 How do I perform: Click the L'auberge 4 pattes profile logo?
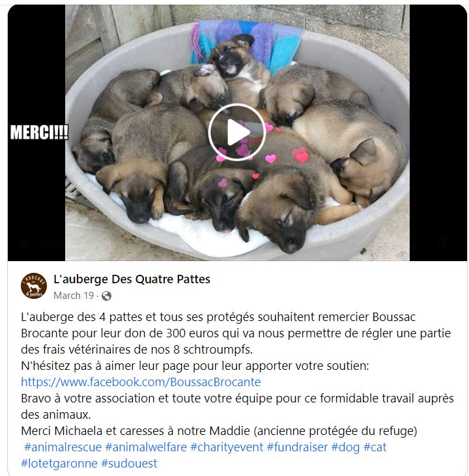(34, 286)
